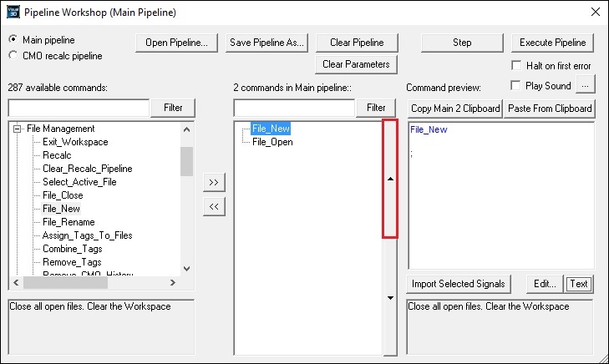Select File_Open in Main pipeline list

[x=272, y=142]
